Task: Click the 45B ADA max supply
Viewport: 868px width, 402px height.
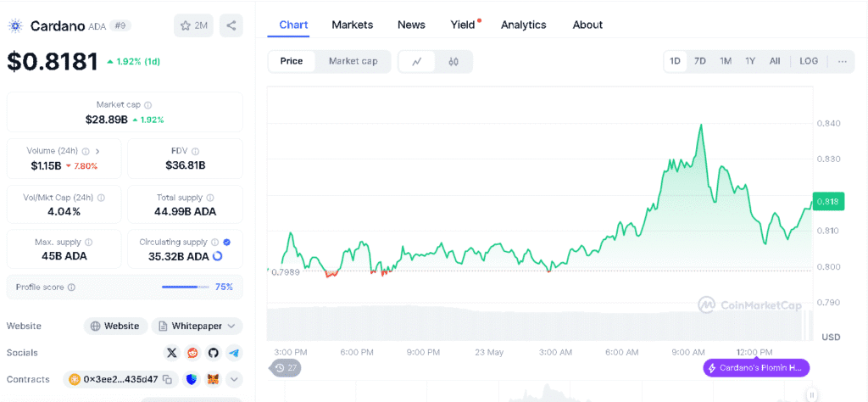Action: coord(64,256)
